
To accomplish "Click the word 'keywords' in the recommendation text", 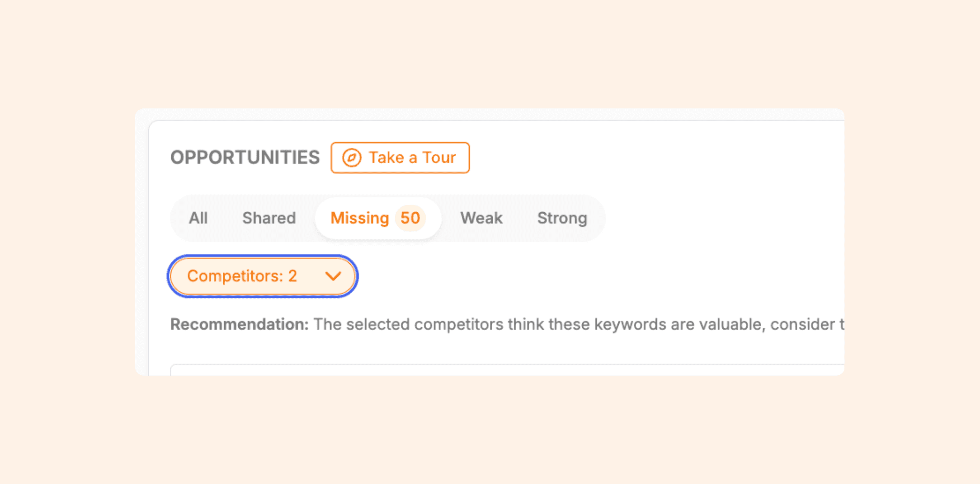I will point(630,324).
